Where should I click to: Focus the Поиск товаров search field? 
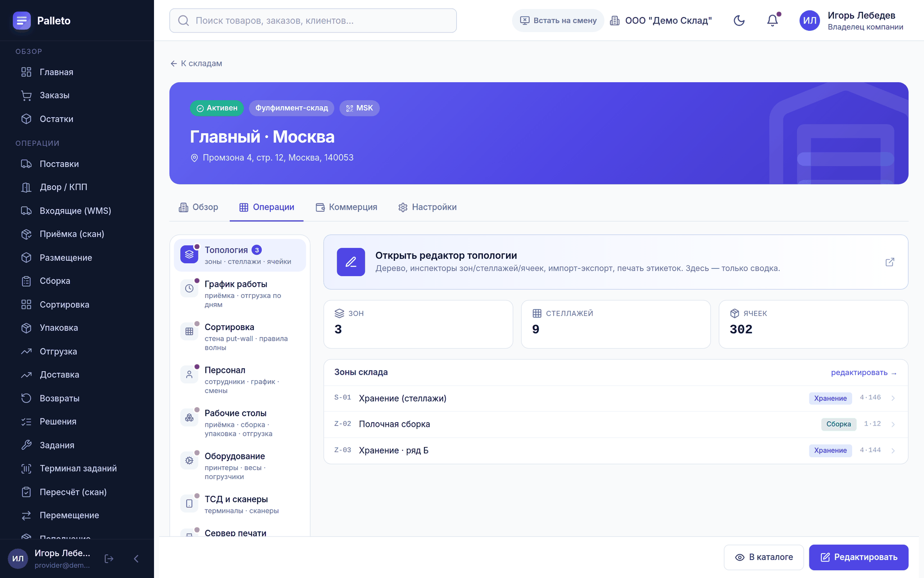coord(313,21)
